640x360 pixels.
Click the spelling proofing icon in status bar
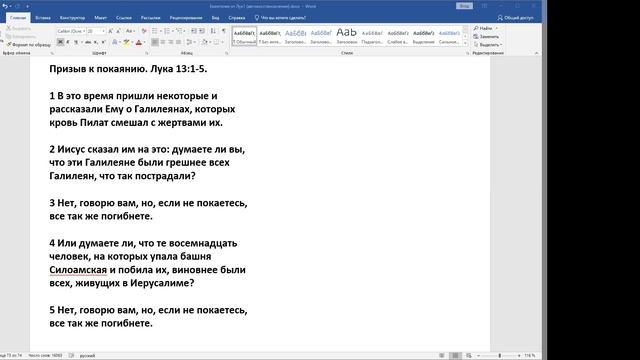71,356
